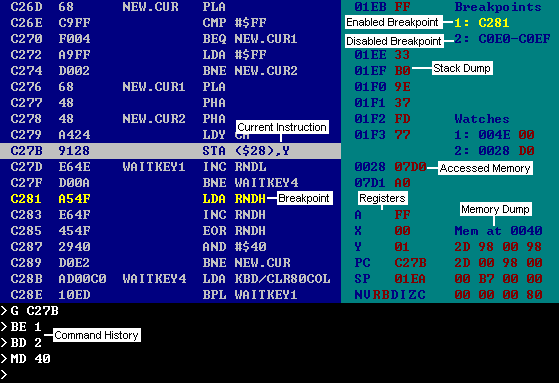Select the 'BD 2' command in history
Screen dimensions: 559x383
click(26, 343)
